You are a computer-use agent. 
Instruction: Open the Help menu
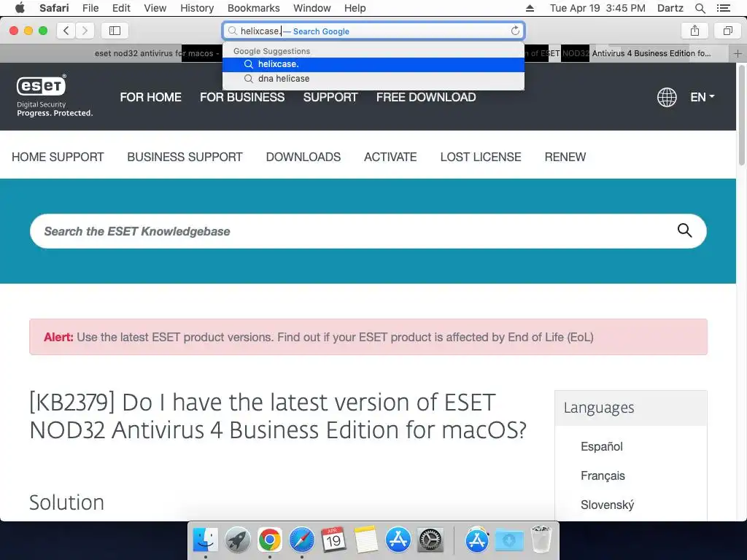click(x=355, y=8)
